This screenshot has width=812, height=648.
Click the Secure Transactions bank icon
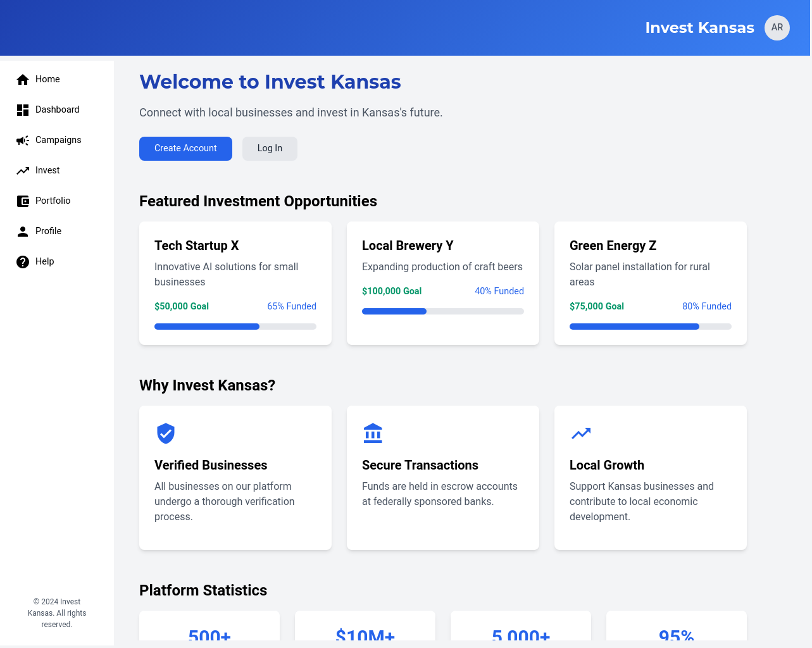click(373, 433)
